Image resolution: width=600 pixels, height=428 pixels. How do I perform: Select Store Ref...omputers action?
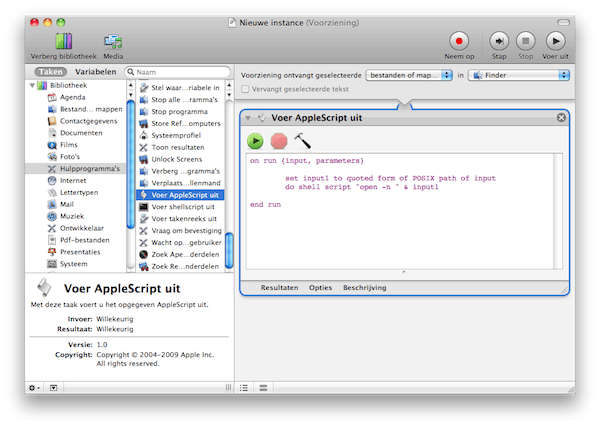click(x=180, y=123)
